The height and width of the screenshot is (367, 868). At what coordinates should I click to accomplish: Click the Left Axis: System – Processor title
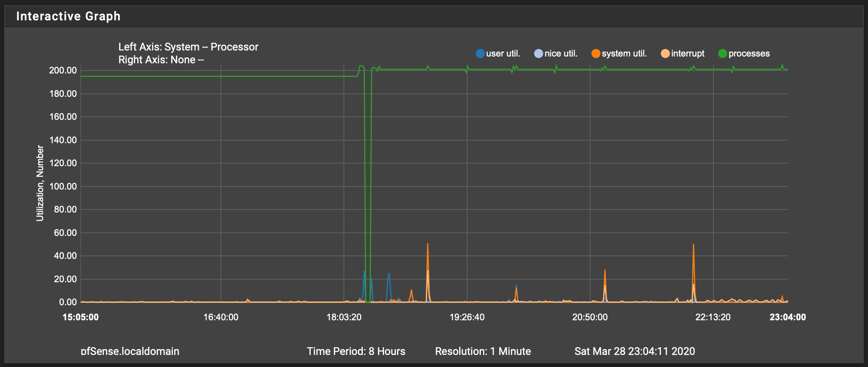point(188,47)
